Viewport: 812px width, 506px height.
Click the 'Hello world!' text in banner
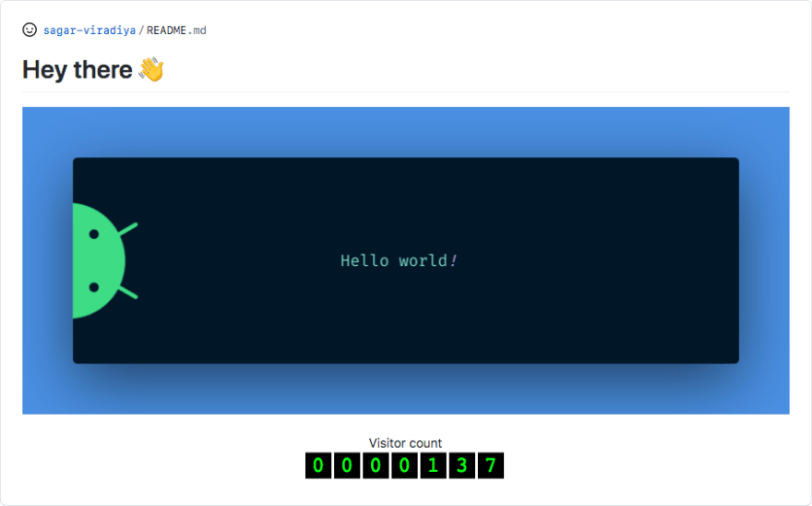(x=399, y=260)
